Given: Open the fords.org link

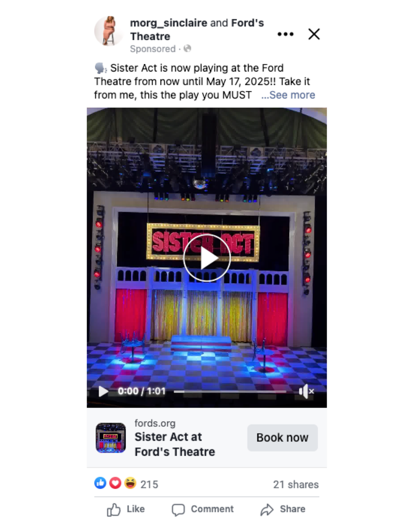Looking at the screenshot, I should click(155, 423).
